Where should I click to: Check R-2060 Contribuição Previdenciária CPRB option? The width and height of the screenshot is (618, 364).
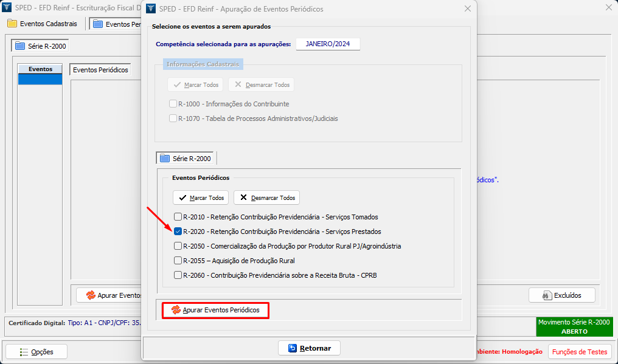pos(178,275)
